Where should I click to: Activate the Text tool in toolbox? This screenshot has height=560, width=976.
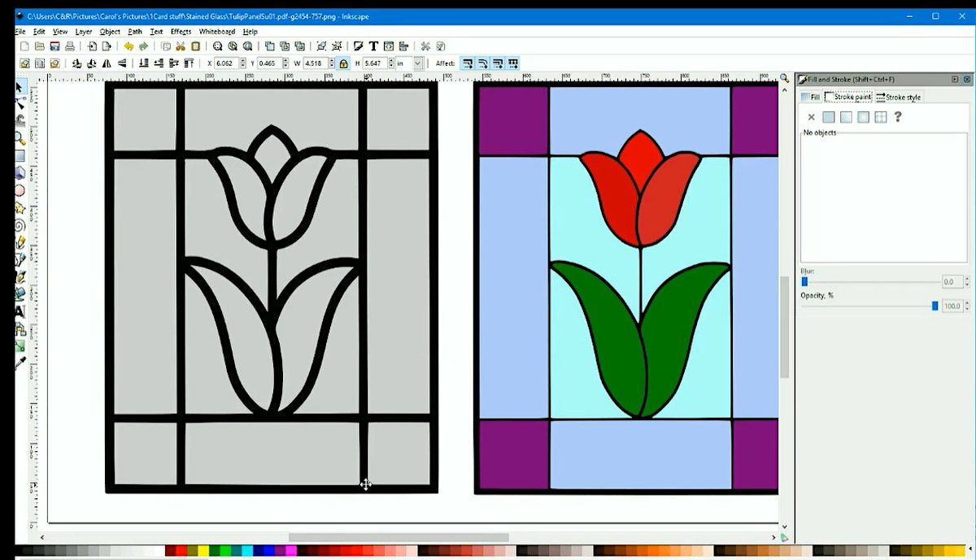pyautogui.click(x=20, y=311)
